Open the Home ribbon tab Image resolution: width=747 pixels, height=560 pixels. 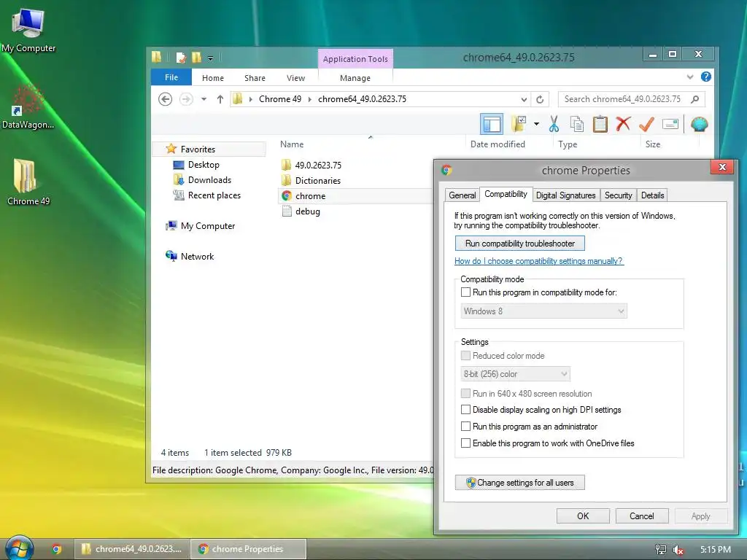(x=213, y=77)
